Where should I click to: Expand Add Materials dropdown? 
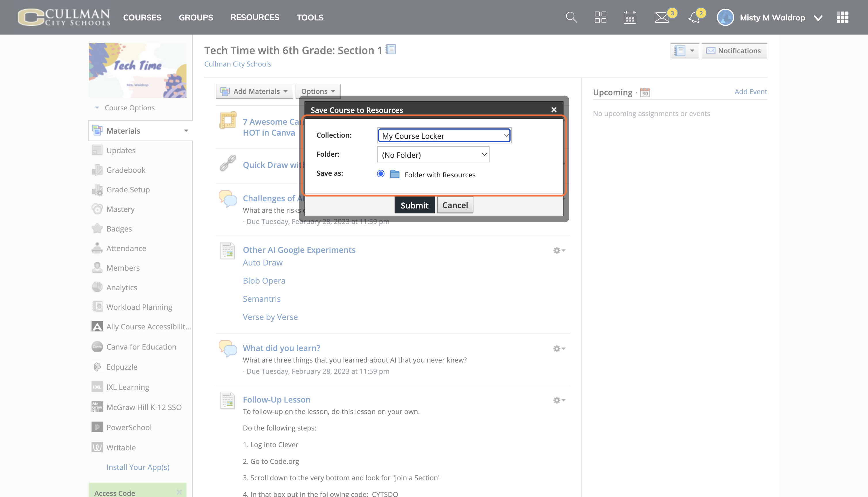[x=254, y=91]
